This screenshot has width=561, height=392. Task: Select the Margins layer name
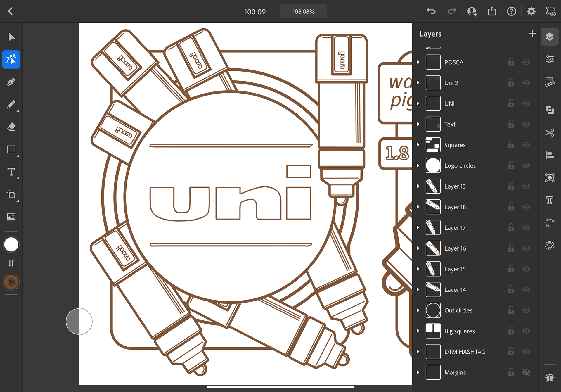click(455, 372)
